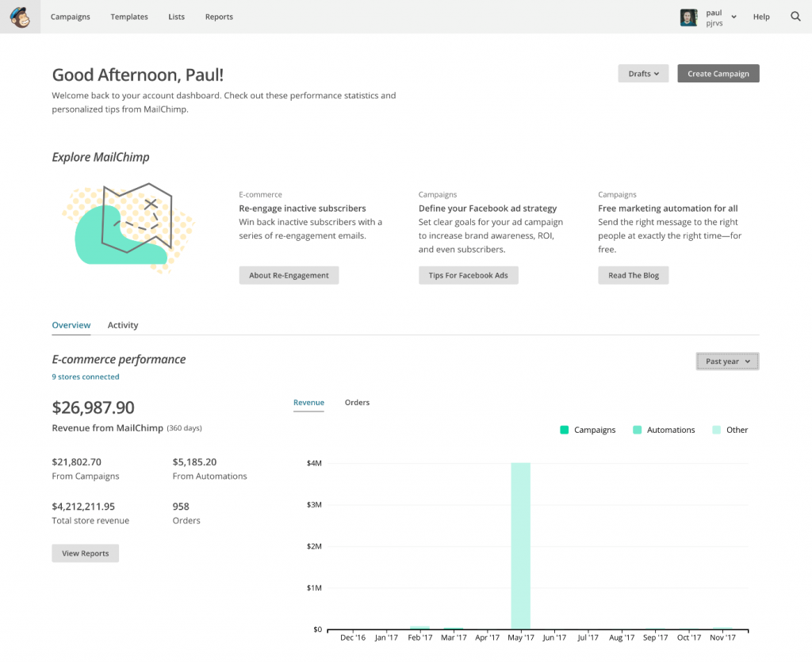Open search with the magnifying glass icon
The height and width of the screenshot is (662, 812).
(795, 17)
